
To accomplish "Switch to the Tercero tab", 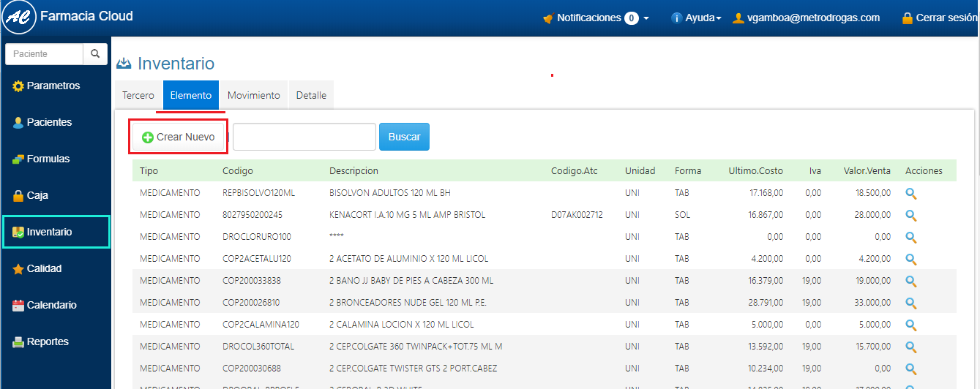I will [138, 95].
